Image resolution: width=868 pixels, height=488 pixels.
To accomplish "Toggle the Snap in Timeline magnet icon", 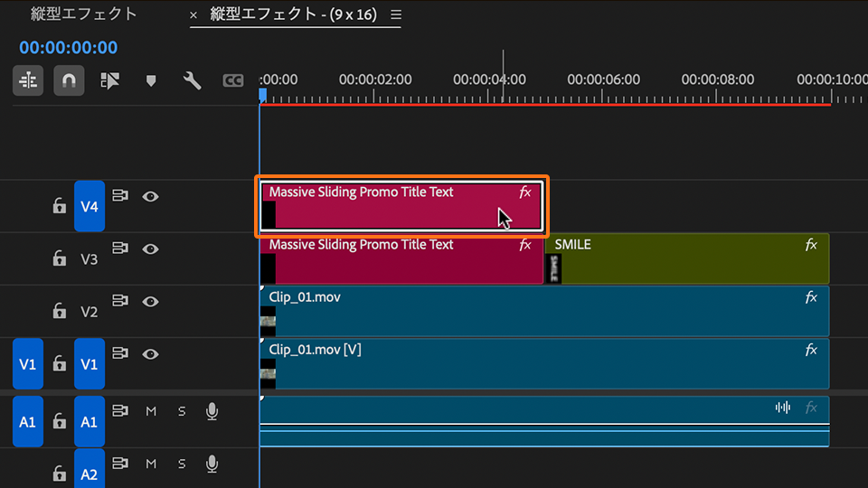I will click(69, 81).
